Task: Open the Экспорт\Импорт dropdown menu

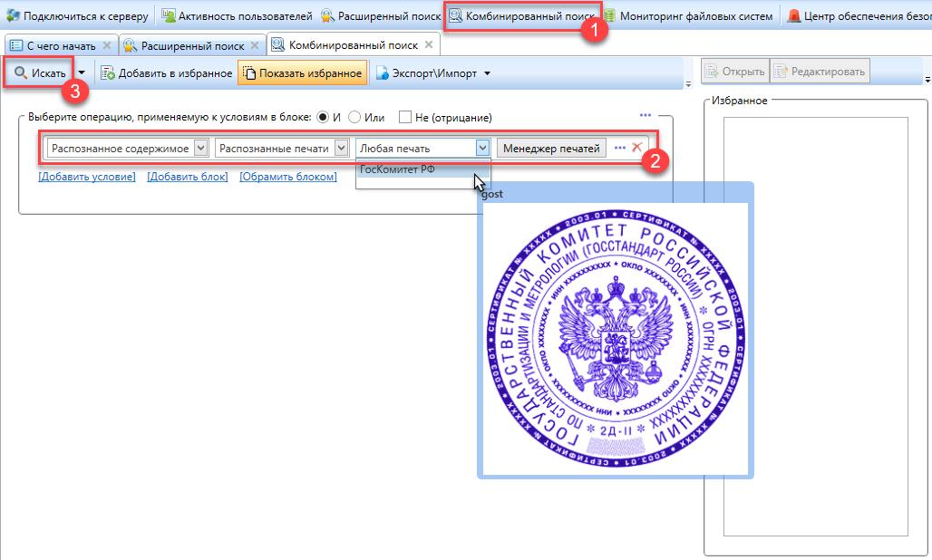Action: pos(433,73)
